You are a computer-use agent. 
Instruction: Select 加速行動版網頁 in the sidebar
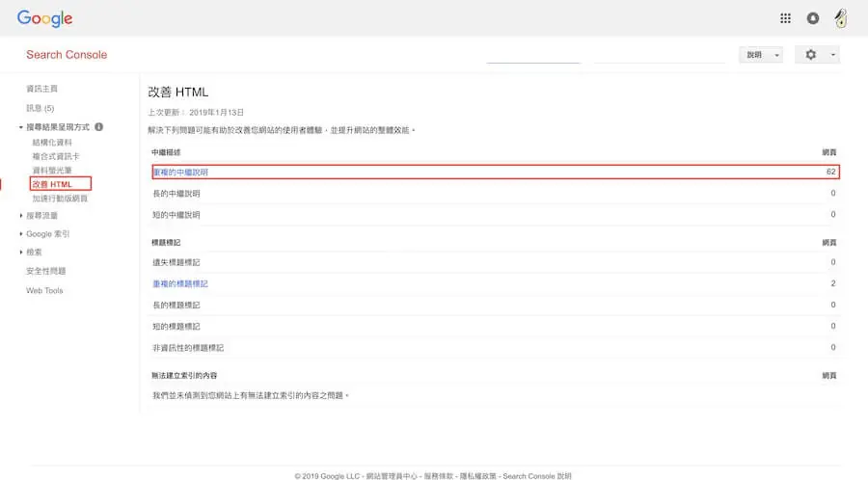pyautogui.click(x=60, y=198)
